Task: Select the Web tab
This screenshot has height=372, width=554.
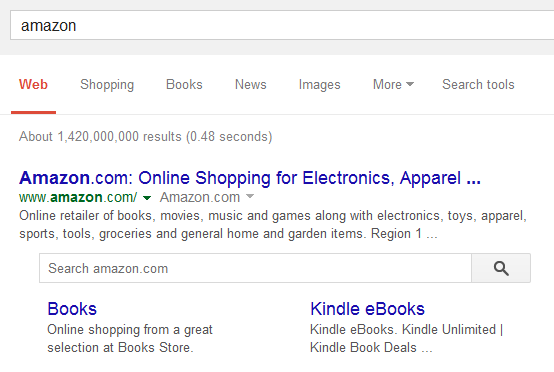Action: pos(33,84)
